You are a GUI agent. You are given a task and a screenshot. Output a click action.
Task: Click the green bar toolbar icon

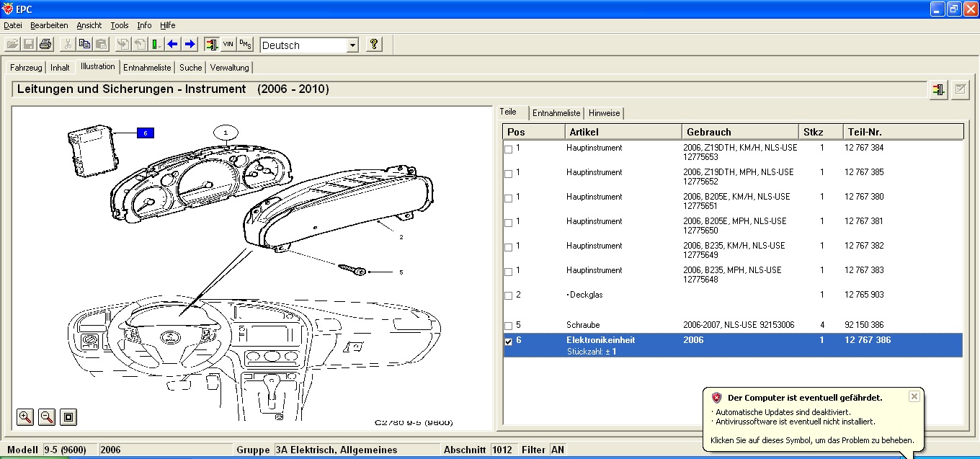156,45
